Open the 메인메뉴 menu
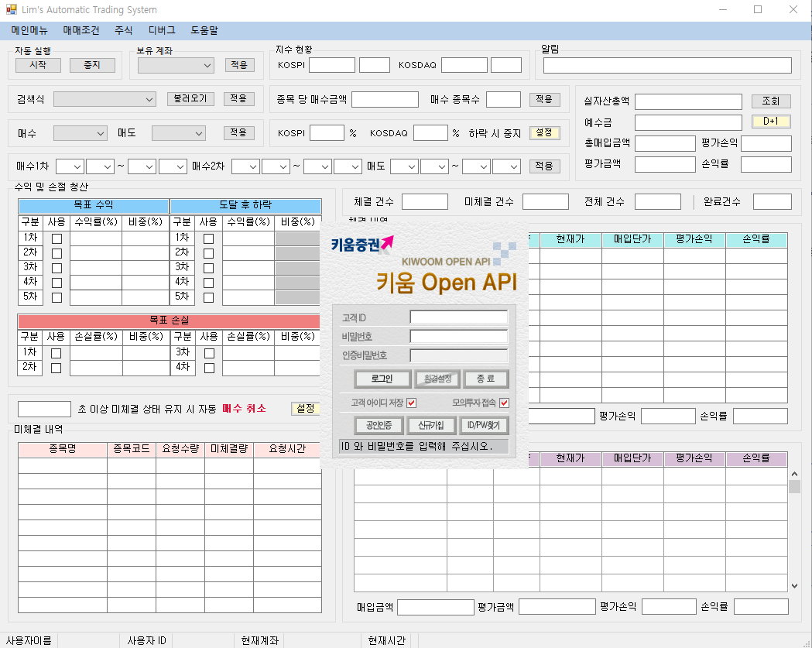812x648 pixels. [x=29, y=30]
